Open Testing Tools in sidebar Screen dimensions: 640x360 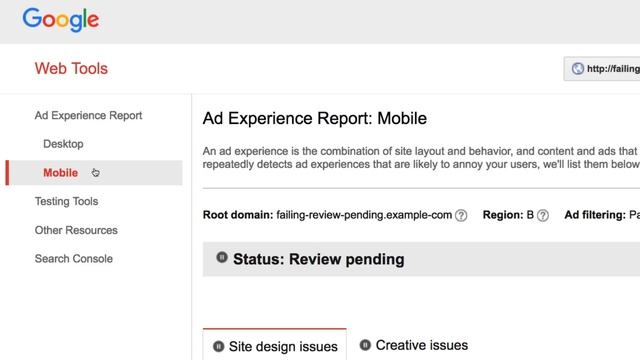[67, 201]
